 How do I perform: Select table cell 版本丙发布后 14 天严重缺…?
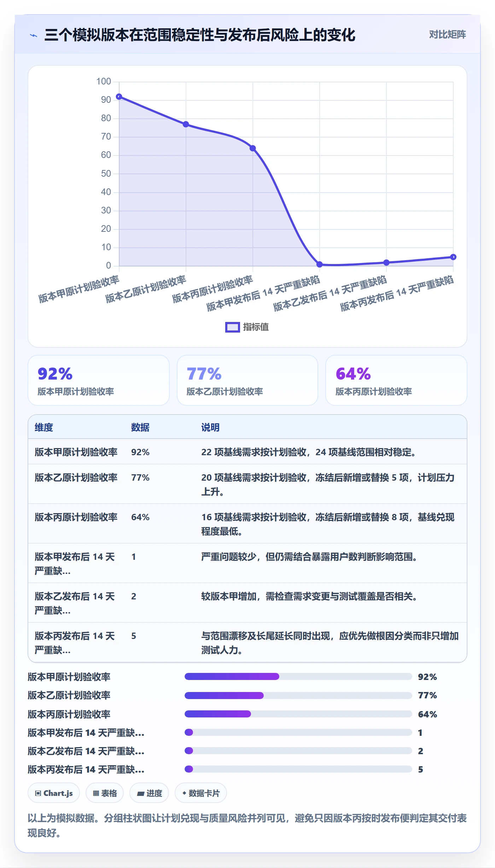(76, 643)
